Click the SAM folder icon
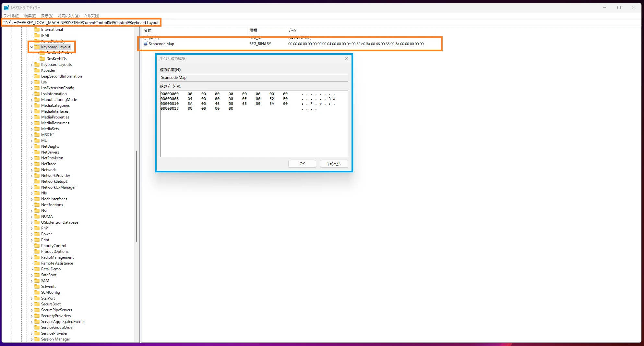644x346 pixels. [37, 281]
